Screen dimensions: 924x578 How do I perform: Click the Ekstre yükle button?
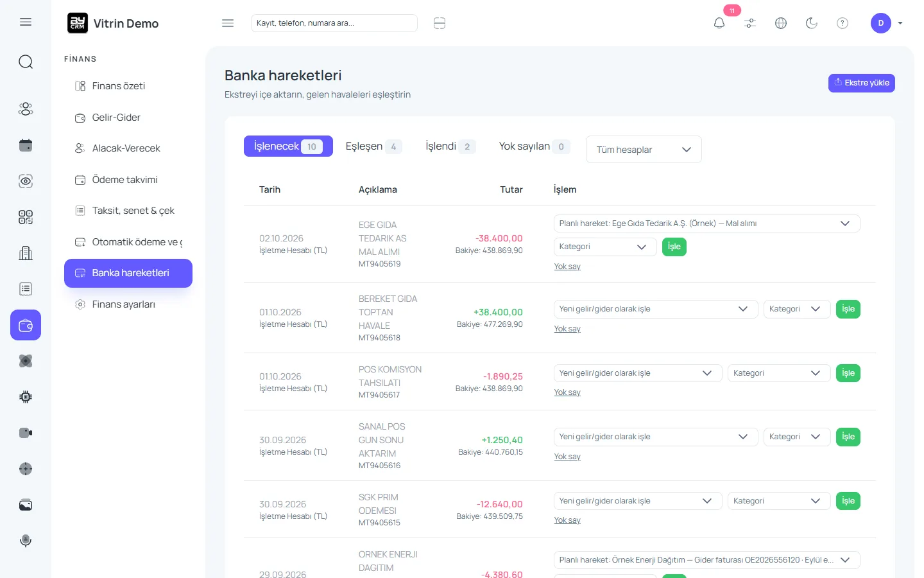[862, 83]
